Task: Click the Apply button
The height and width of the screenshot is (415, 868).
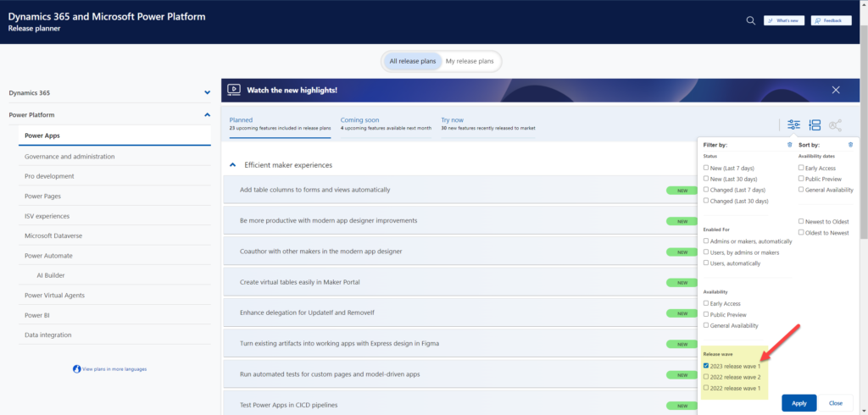Action: [798, 403]
